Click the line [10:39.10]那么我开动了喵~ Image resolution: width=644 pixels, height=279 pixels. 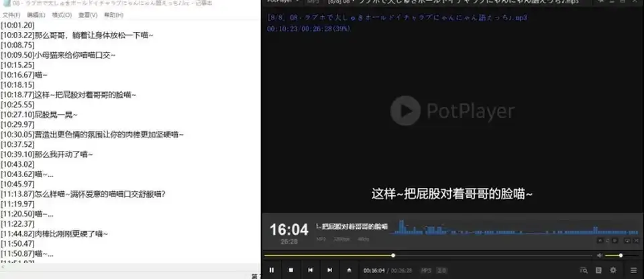pyautogui.click(x=47, y=154)
